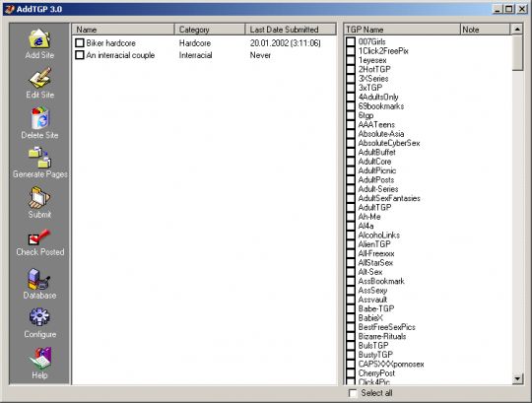532x403 pixels.
Task: Enable the AdultTGP checkbox
Action: point(351,207)
